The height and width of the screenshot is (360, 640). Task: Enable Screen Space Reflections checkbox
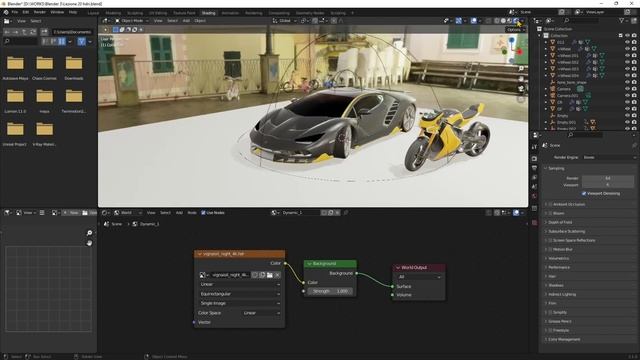coord(550,240)
